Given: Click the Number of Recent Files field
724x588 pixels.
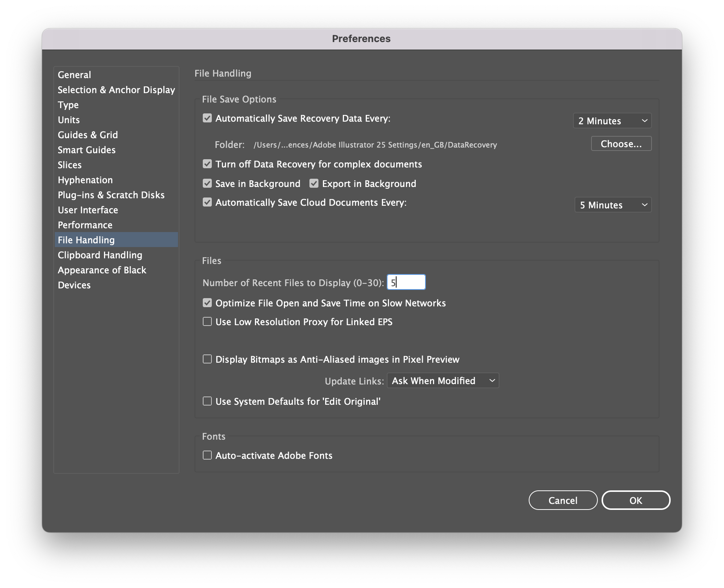Looking at the screenshot, I should (x=406, y=282).
